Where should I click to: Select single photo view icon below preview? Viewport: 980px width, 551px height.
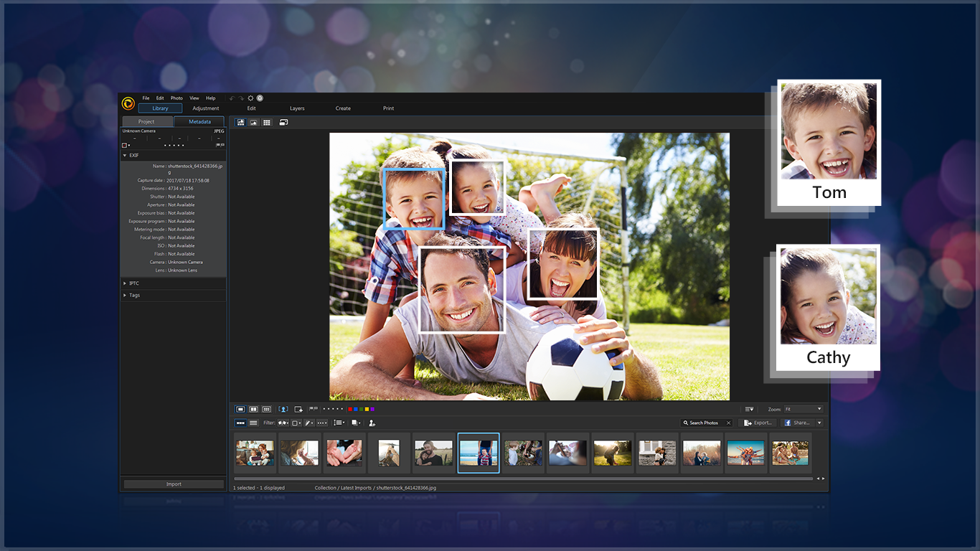click(241, 409)
